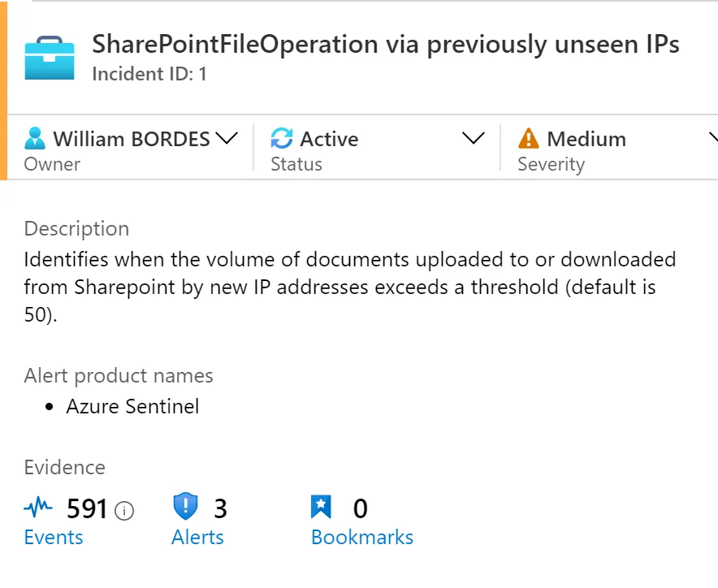The image size is (718, 588).
Task: Click the Events pulse waveform icon
Action: pyautogui.click(x=38, y=509)
